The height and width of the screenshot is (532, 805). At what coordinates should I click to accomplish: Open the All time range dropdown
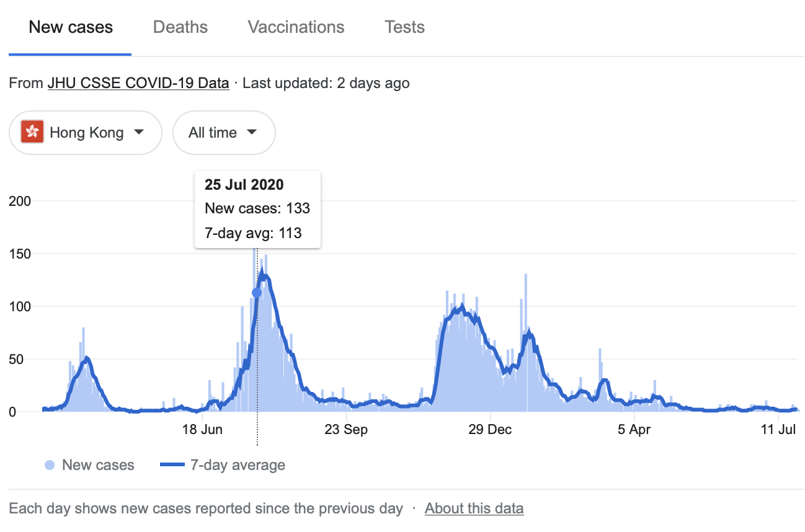(223, 132)
